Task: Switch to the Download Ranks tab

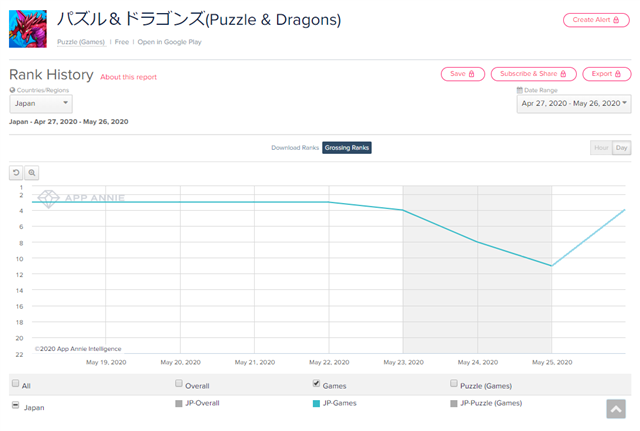Action: coord(295,148)
